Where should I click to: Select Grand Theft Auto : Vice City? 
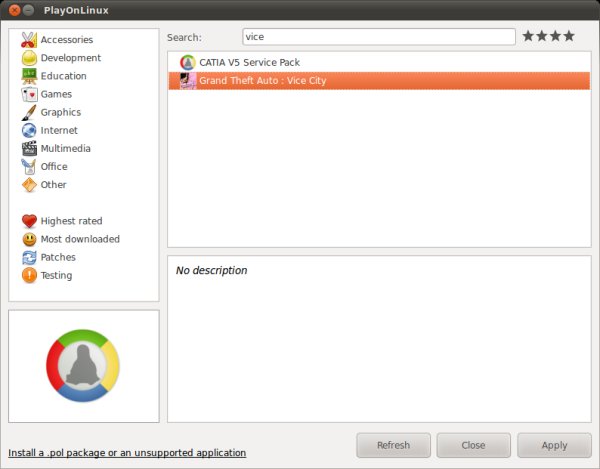tap(379, 81)
